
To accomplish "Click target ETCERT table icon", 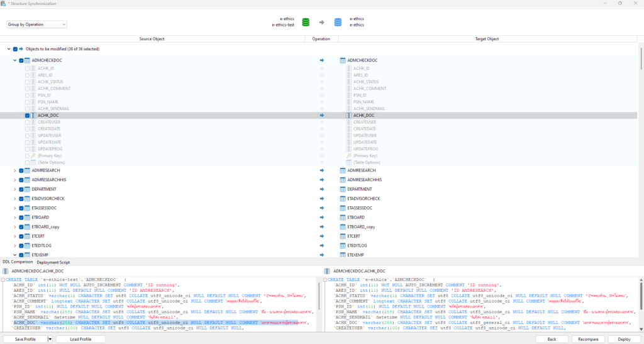I will (343, 236).
